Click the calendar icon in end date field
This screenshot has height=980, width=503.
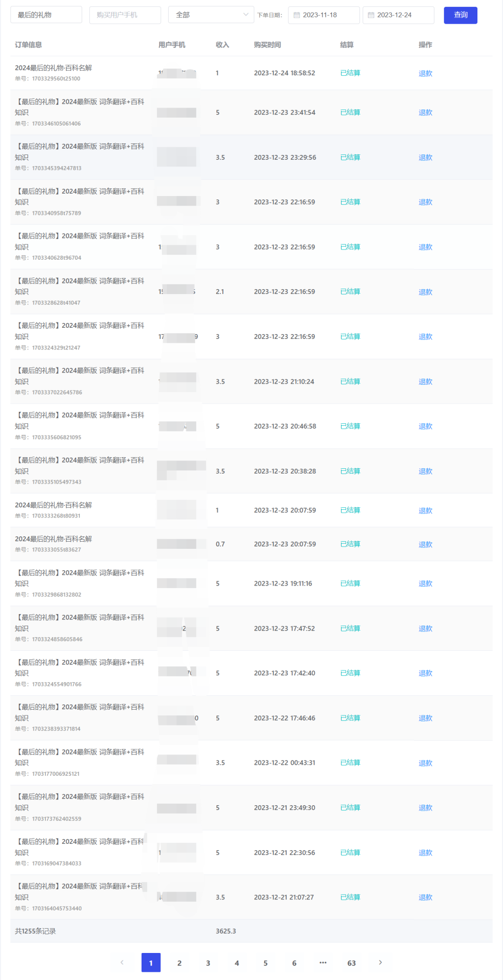click(371, 15)
